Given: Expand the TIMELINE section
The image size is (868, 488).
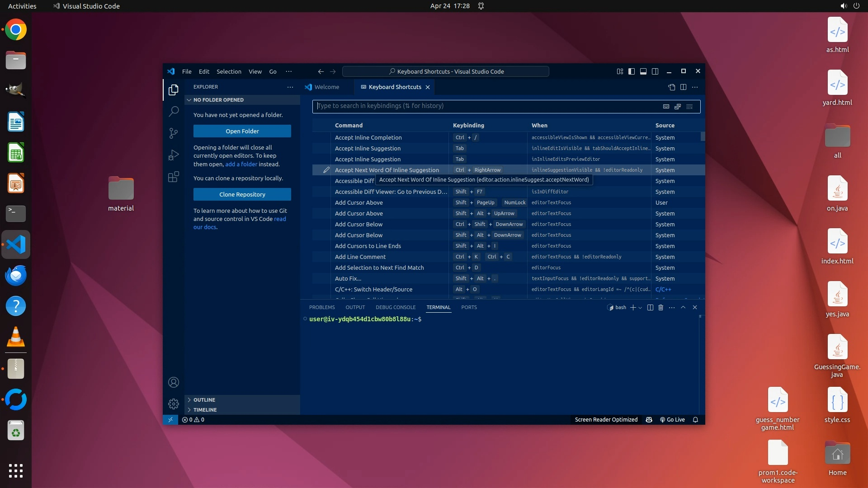Looking at the screenshot, I should (205, 410).
